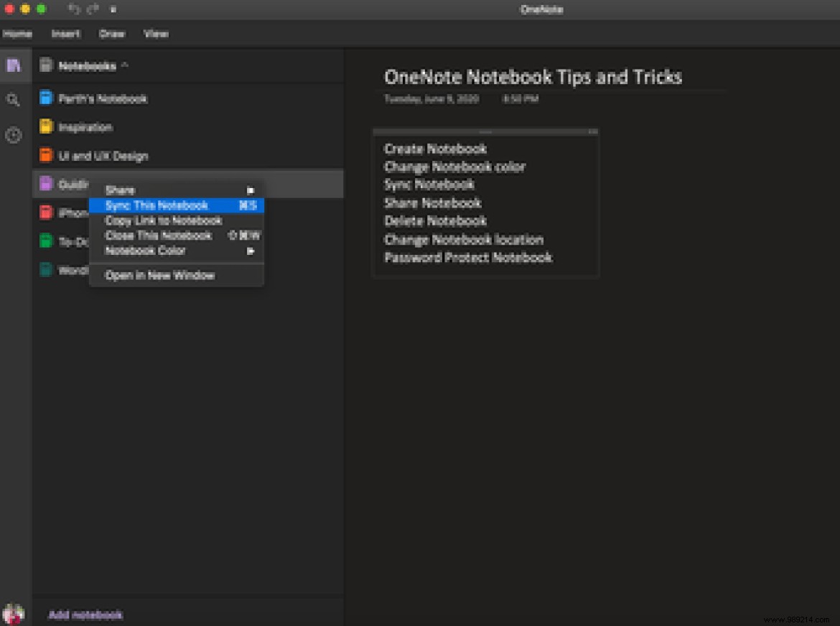Open the Notebooks pane icon in sidebar
840x626 pixels.
(x=14, y=65)
